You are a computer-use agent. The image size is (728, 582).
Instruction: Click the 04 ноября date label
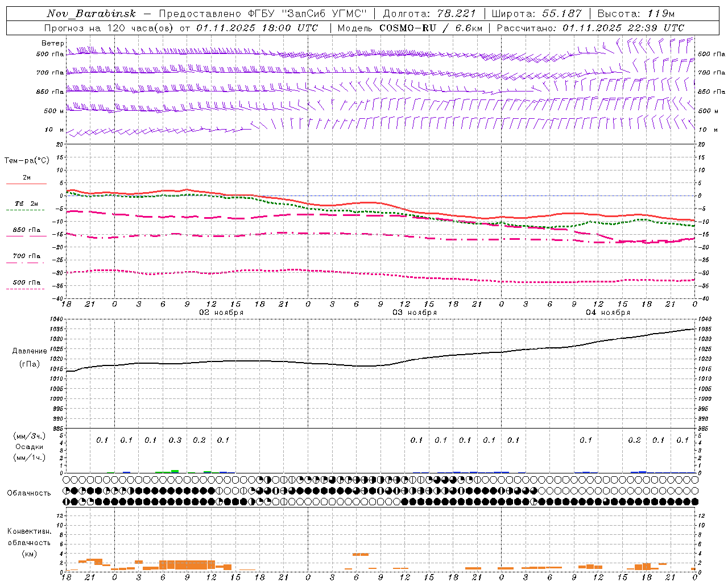[608, 313]
